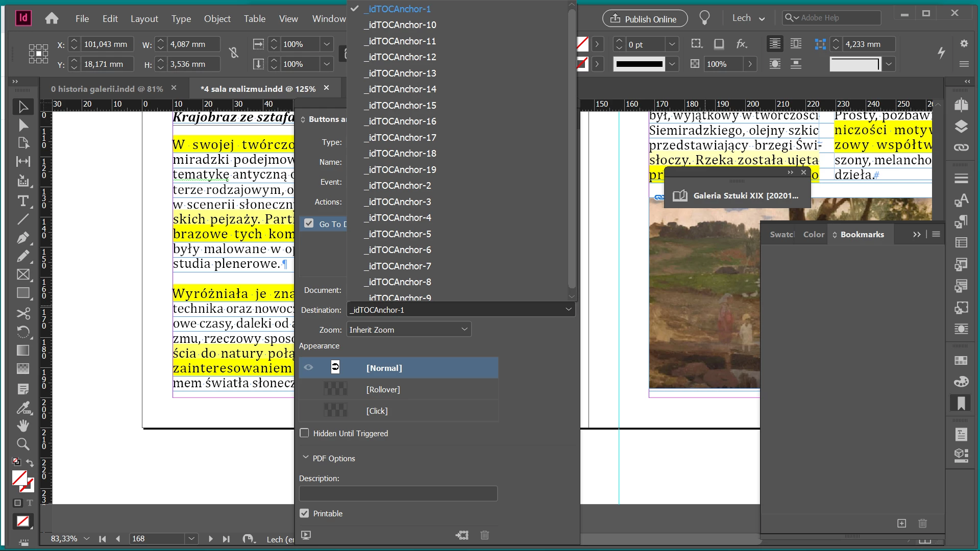This screenshot has height=551, width=980.
Task: Click the Direct Selection tool
Action: coord(23,126)
